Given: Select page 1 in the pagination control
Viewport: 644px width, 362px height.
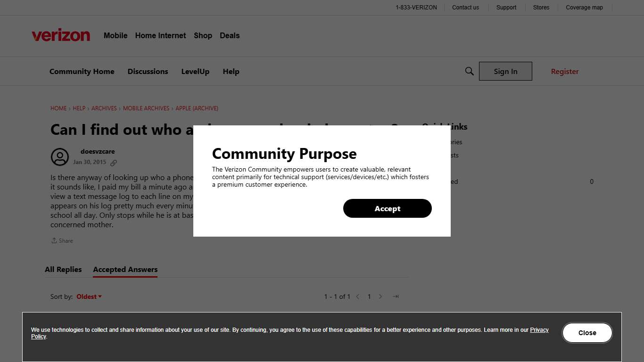Looking at the screenshot, I should [369, 296].
